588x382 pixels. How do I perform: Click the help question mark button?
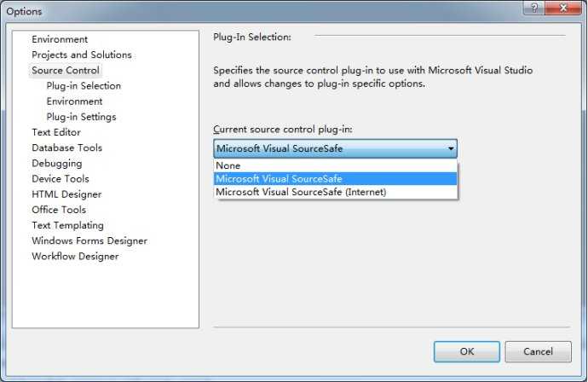click(x=534, y=8)
